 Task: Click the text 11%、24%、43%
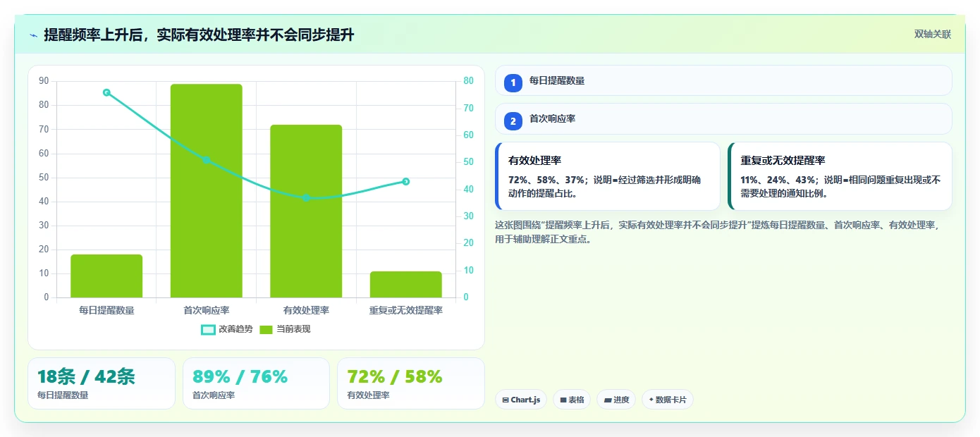(x=780, y=180)
